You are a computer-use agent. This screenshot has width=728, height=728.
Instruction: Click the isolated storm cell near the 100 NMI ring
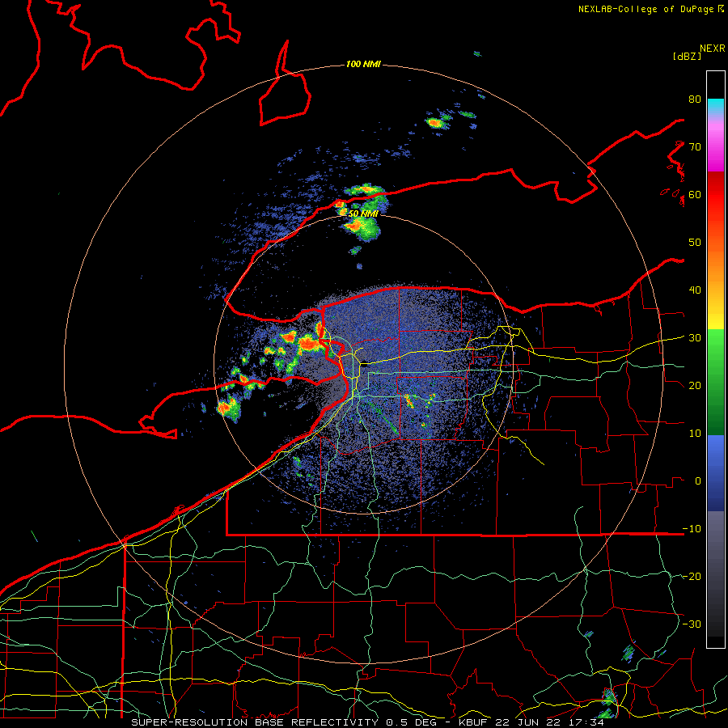tap(435, 123)
